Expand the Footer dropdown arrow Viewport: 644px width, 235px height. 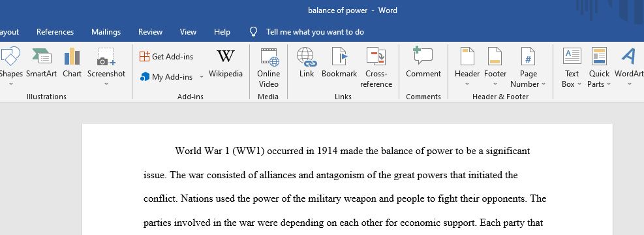pos(495,84)
